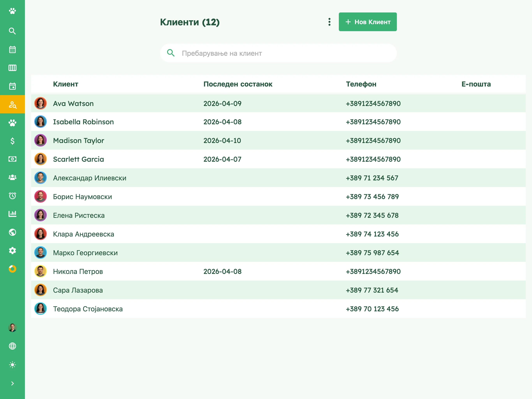Toggle light/dark theme sun icon

tap(12, 365)
